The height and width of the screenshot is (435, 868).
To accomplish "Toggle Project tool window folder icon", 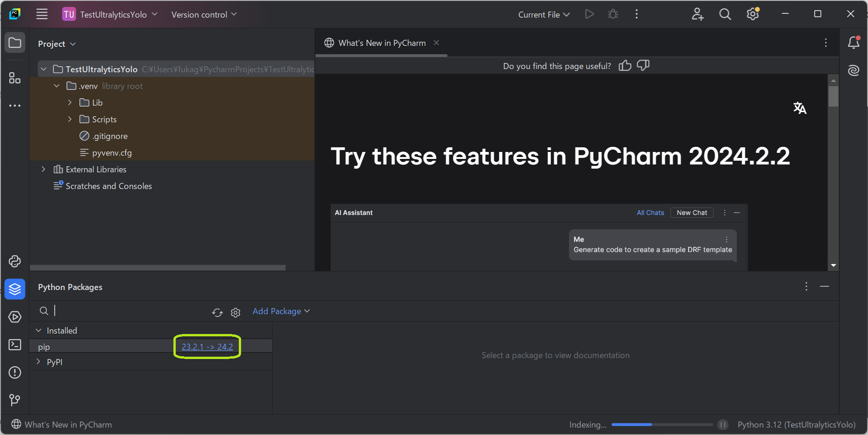I will click(15, 43).
